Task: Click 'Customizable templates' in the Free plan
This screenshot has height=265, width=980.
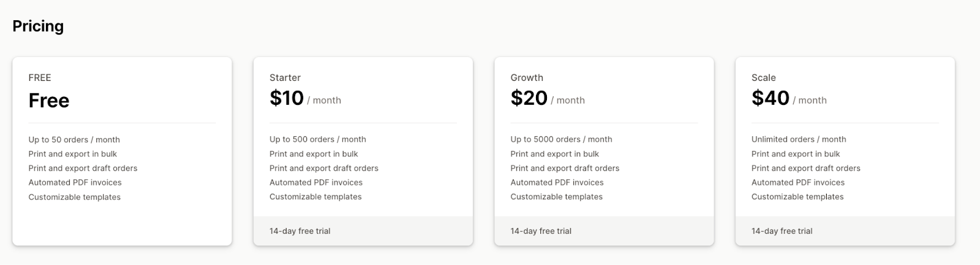Action: click(74, 197)
